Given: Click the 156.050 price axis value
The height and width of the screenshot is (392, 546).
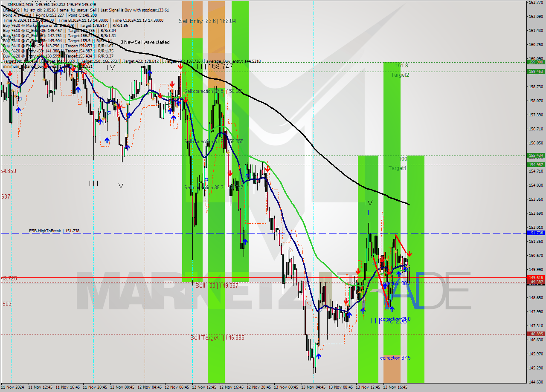Looking at the screenshot, I should pyautogui.click(x=535, y=143).
